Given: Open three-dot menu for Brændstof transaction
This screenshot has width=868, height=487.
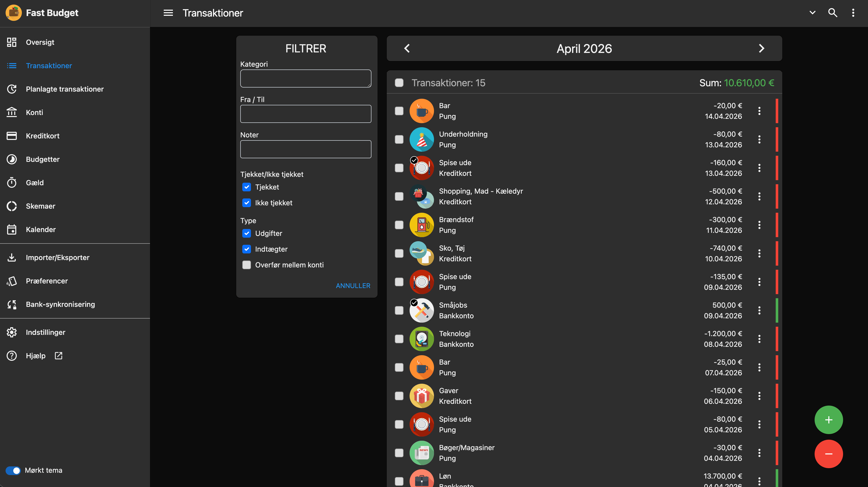Looking at the screenshot, I should (x=759, y=225).
